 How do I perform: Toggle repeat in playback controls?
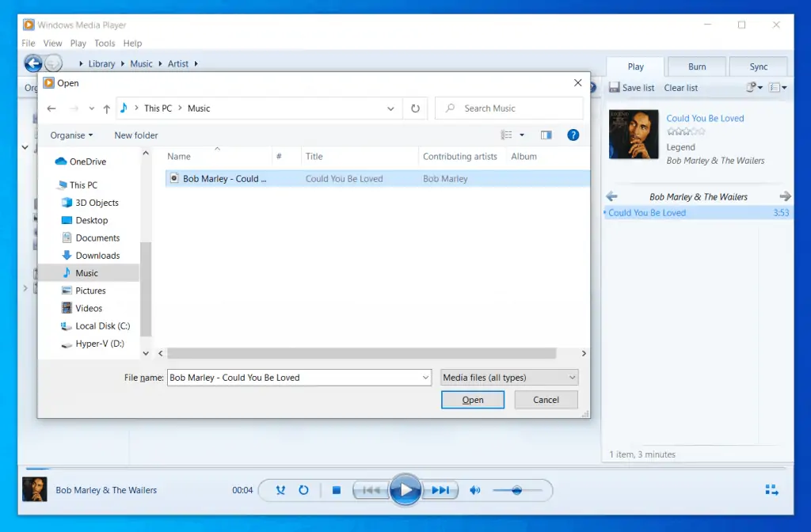[x=303, y=490]
